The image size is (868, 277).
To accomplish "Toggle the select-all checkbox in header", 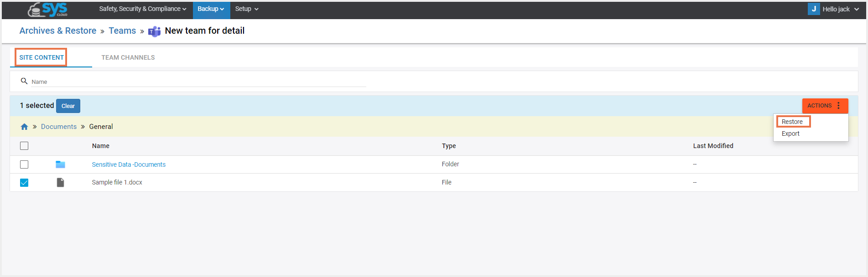I will click(x=24, y=146).
